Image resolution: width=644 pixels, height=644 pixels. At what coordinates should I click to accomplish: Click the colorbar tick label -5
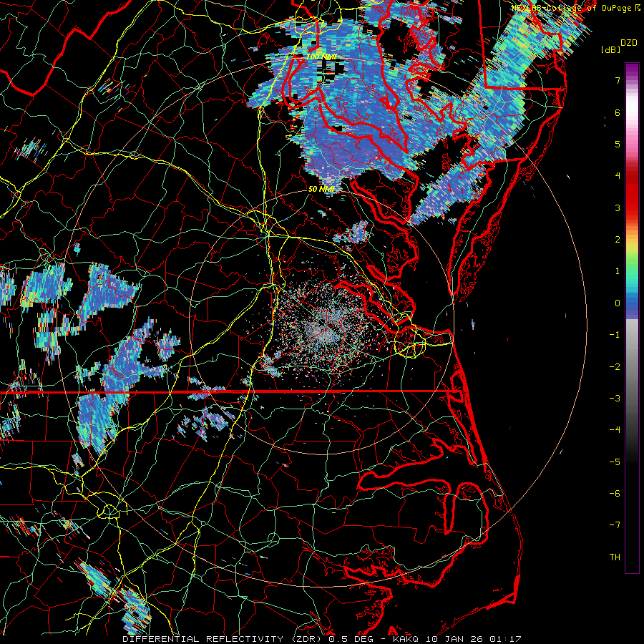pyautogui.click(x=615, y=462)
